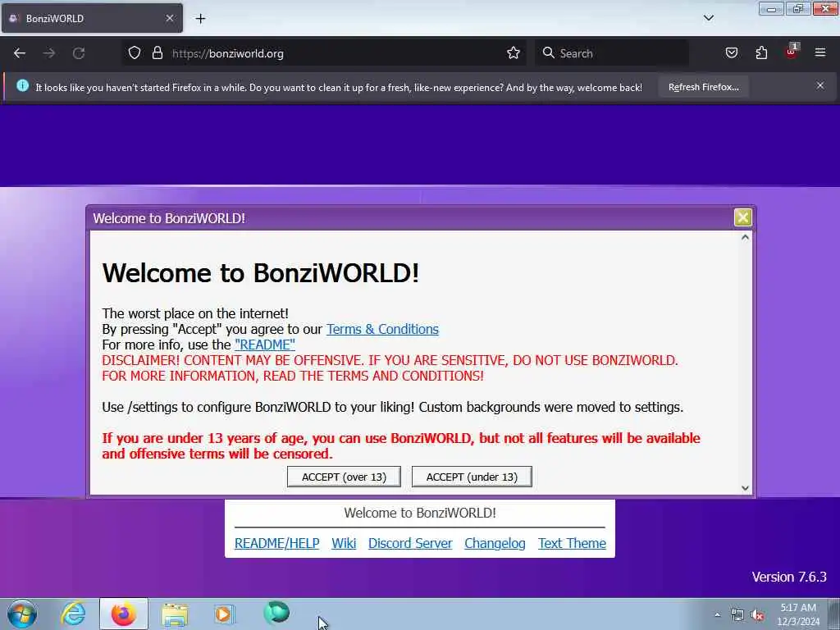
Task: Open the Extensions puzzle-piece icon
Action: [761, 53]
